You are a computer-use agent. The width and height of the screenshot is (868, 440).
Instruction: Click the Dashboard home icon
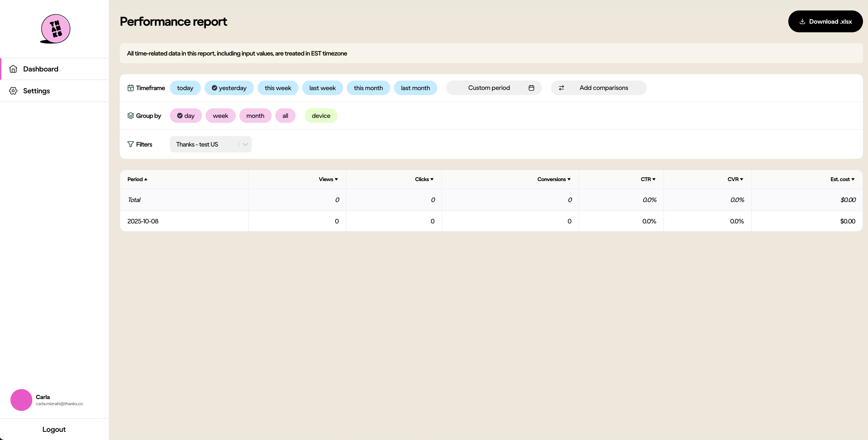[x=13, y=69]
